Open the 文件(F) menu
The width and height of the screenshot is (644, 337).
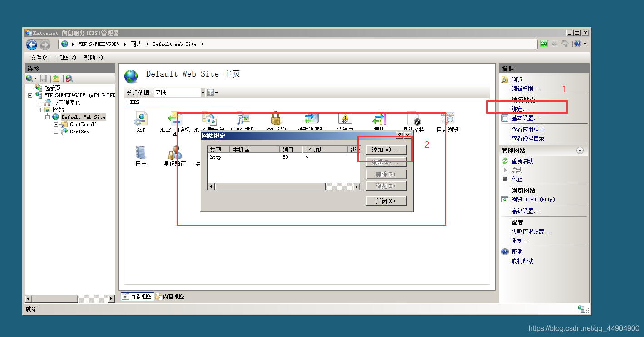(40, 58)
